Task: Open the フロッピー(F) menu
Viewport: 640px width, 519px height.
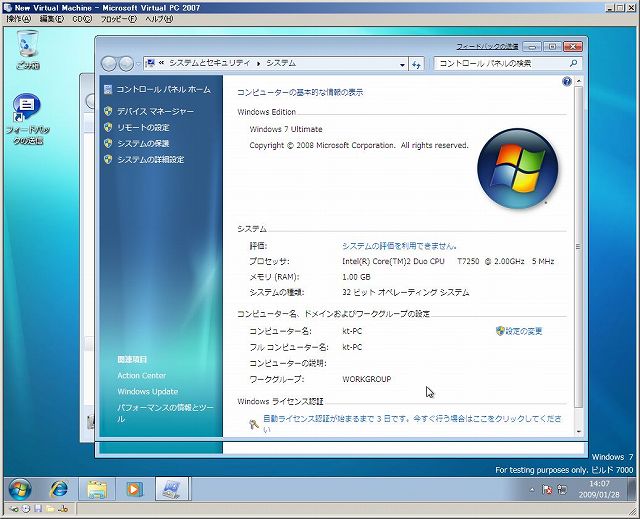Action: coord(119,19)
